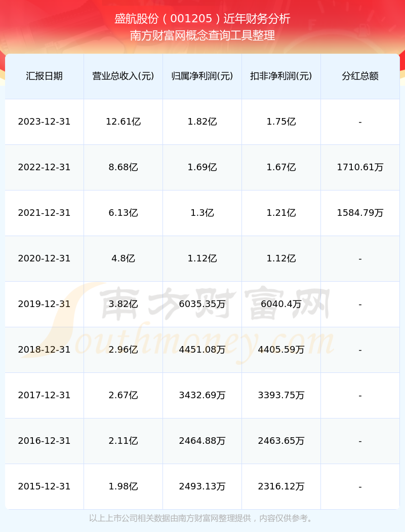Viewport: 405px width, 532px height.
Task: Select the subtitle 南方财富网概念查询工具整理
Action: (x=202, y=35)
